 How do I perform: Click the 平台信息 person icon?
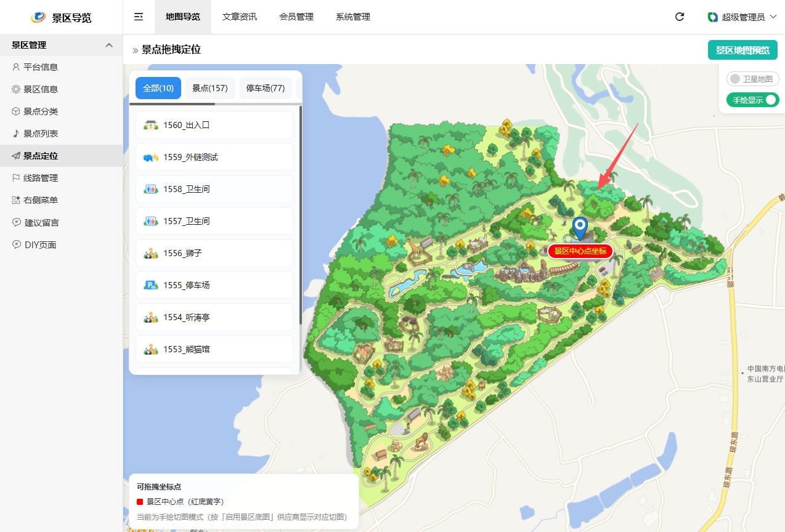tap(16, 67)
